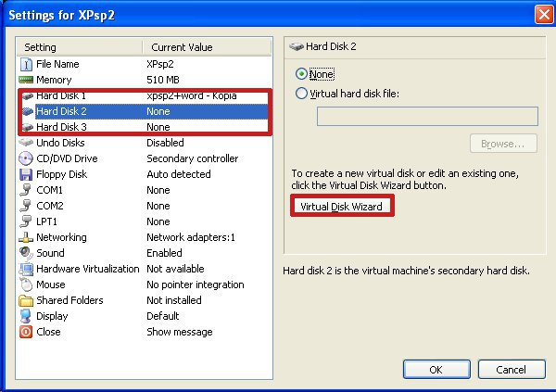
Task: Click the Mouse icon
Action: [26, 285]
